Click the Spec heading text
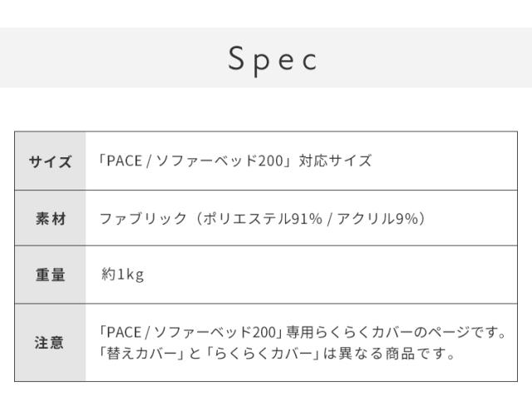The image size is (532, 411). pyautogui.click(x=273, y=58)
